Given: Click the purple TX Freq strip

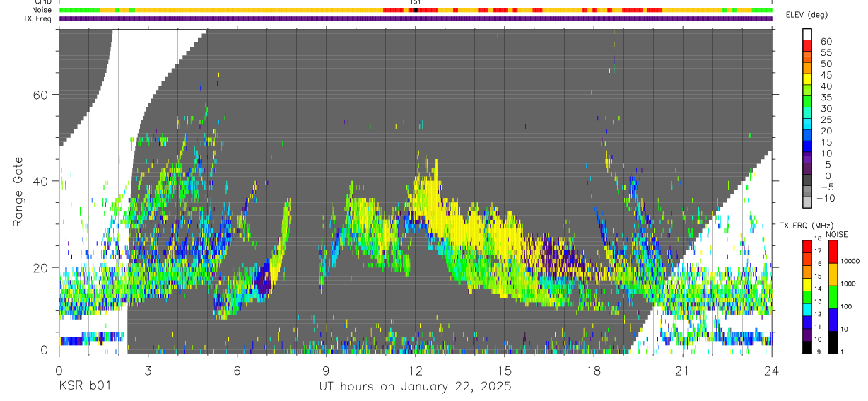Looking at the screenshot, I should (416, 18).
